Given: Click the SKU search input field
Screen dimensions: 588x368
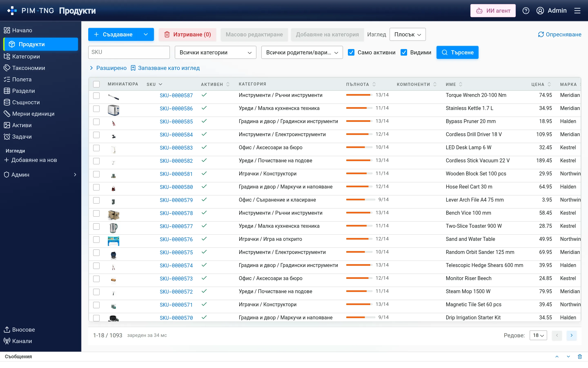Looking at the screenshot, I should pyautogui.click(x=129, y=52).
